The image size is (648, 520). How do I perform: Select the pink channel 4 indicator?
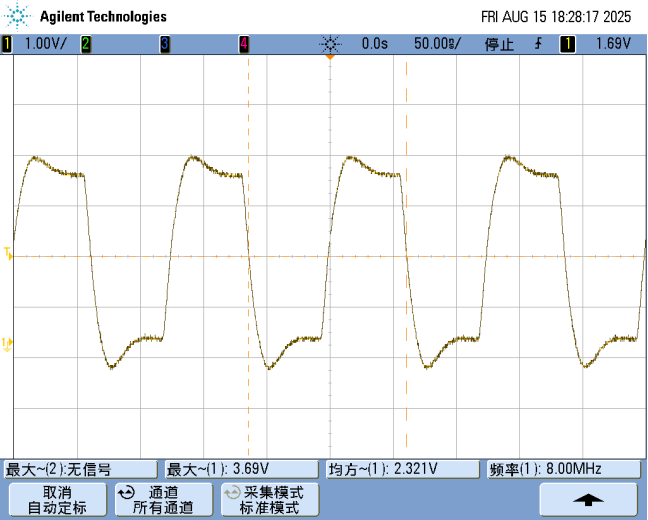pyautogui.click(x=244, y=44)
